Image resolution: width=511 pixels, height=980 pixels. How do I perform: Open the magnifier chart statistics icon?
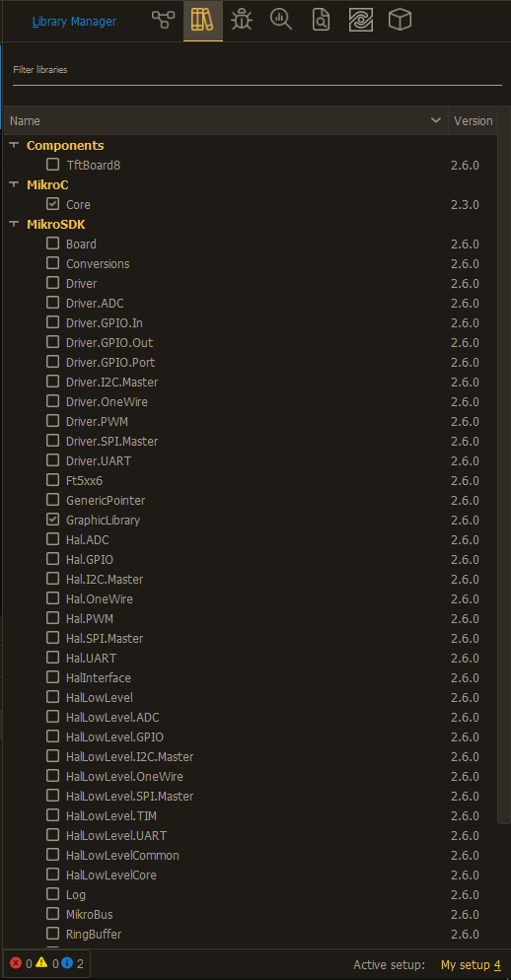(281, 21)
